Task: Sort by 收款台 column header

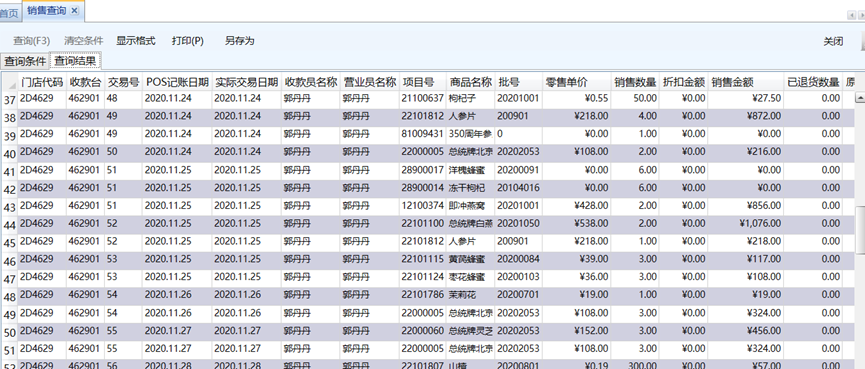Action: tap(86, 83)
